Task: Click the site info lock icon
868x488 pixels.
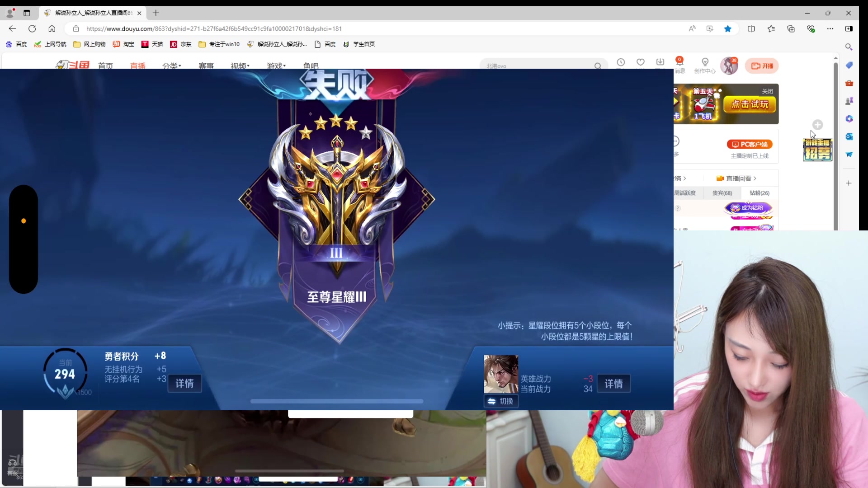Action: 76,28
